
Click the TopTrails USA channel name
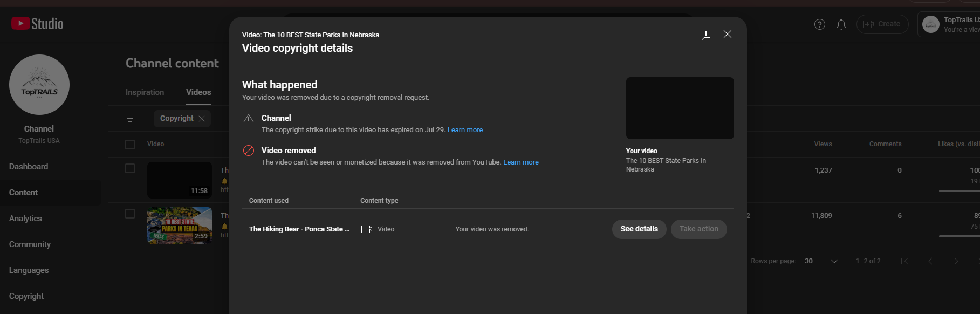coord(39,141)
